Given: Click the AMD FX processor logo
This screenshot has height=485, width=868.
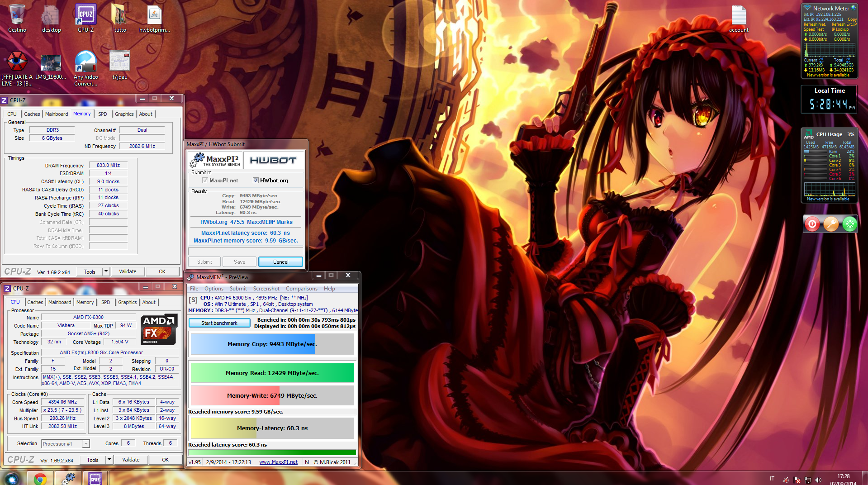Looking at the screenshot, I should point(158,329).
